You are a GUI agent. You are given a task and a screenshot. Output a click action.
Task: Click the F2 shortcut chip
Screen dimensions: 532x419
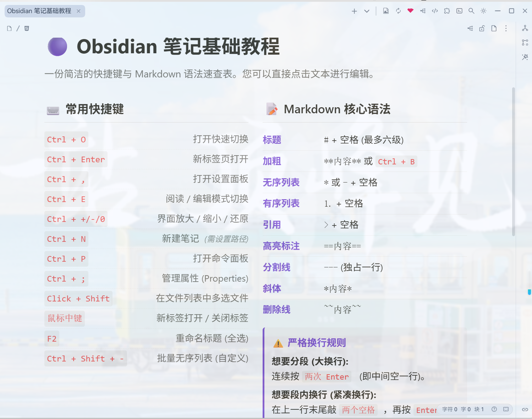click(52, 339)
